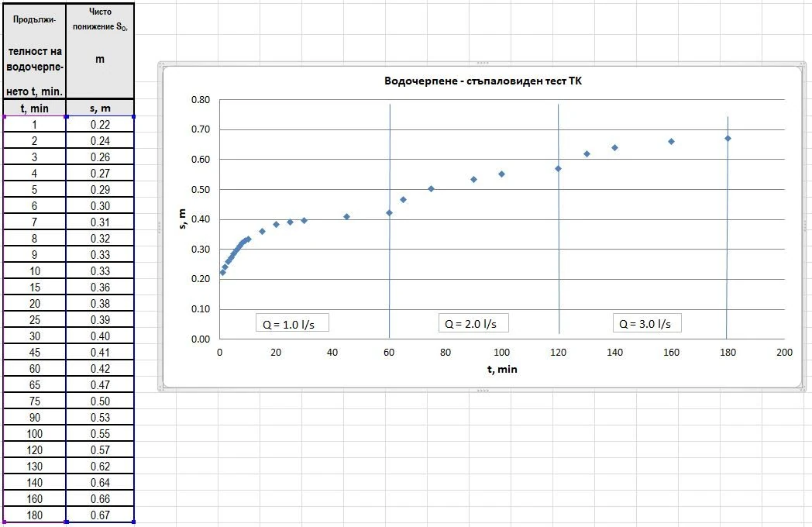Select table cell with drawdown 0.66
This screenshot has height=527, width=812.
pos(100,499)
